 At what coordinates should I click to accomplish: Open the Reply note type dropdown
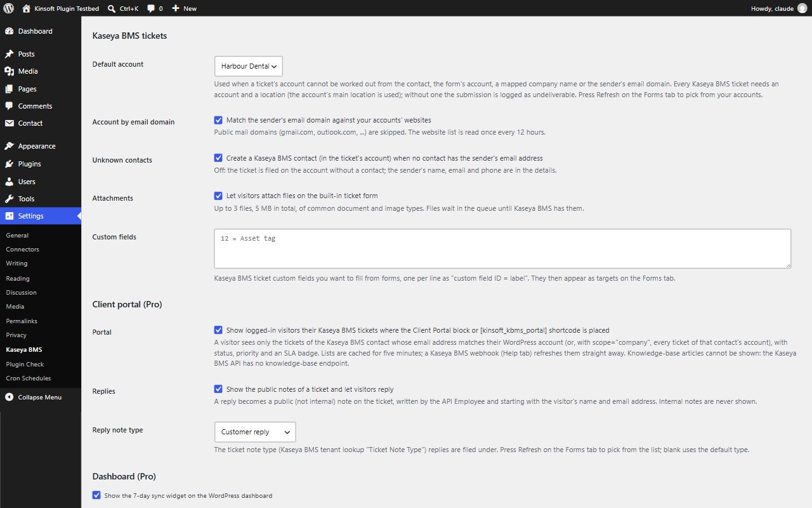coord(255,432)
